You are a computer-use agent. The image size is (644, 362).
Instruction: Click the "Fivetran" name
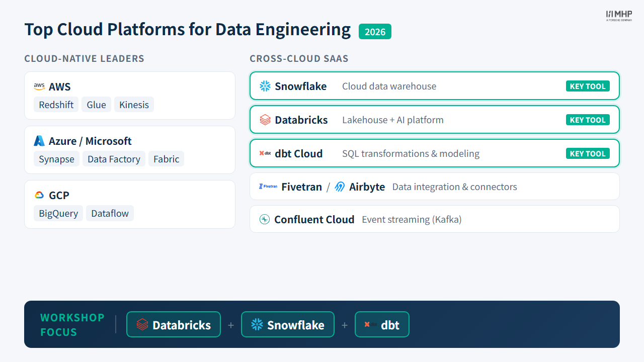tap(302, 187)
